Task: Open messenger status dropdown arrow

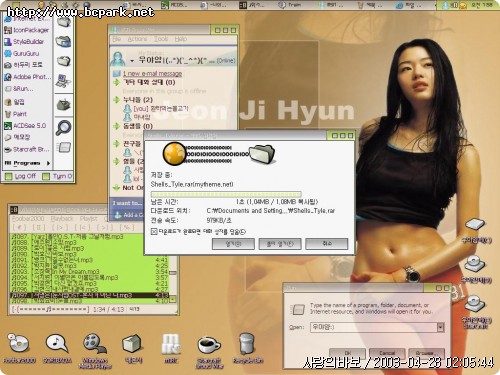Action: coord(132,61)
